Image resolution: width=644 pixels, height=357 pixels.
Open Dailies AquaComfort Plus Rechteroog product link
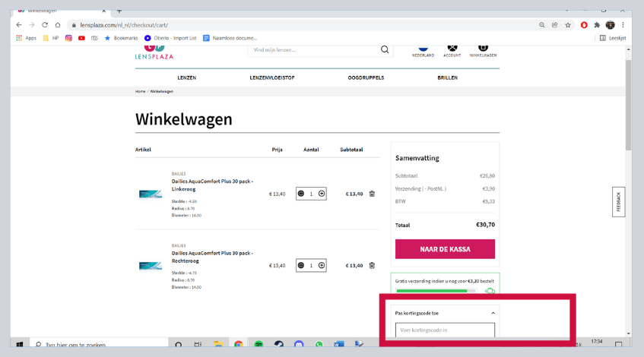point(212,257)
